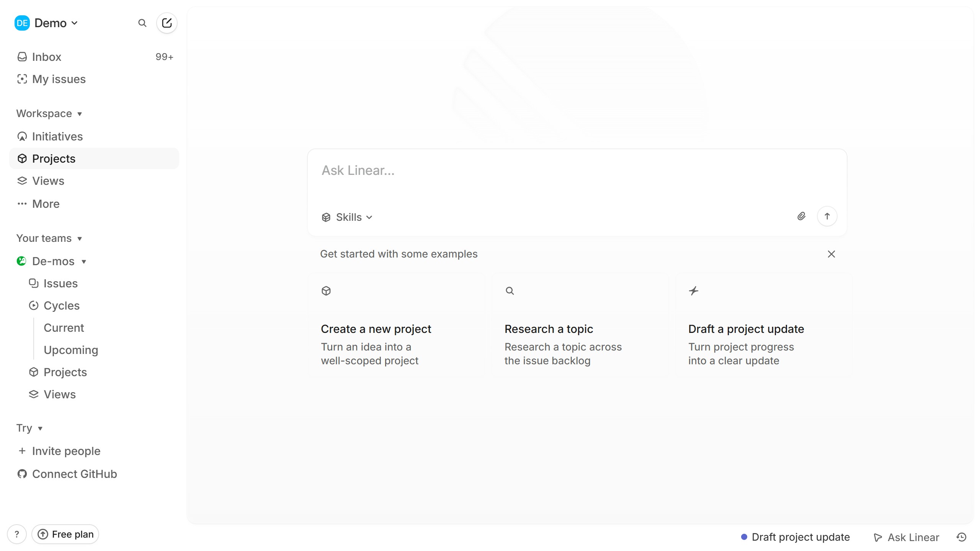The width and height of the screenshot is (980, 551).
Task: Open workspace Views
Action: click(94, 181)
